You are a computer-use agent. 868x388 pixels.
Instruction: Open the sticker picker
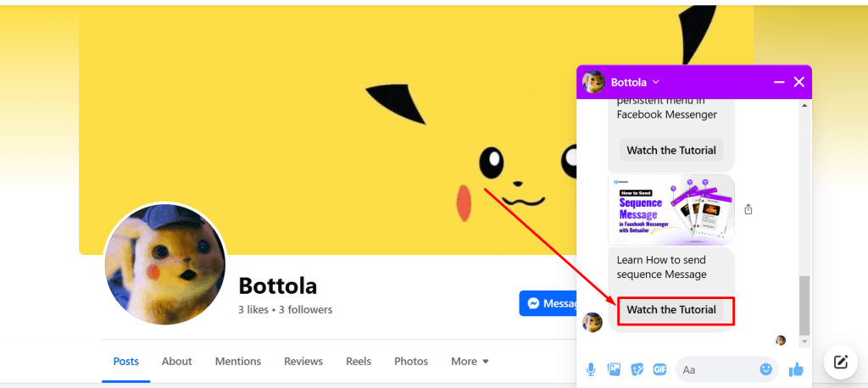(637, 369)
